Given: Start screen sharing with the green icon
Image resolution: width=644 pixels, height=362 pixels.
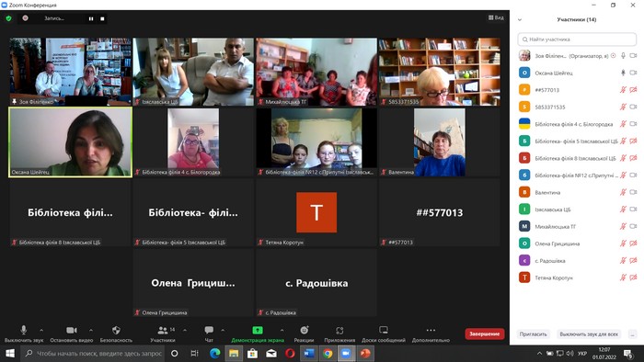Looking at the screenshot, I should click(x=258, y=330).
